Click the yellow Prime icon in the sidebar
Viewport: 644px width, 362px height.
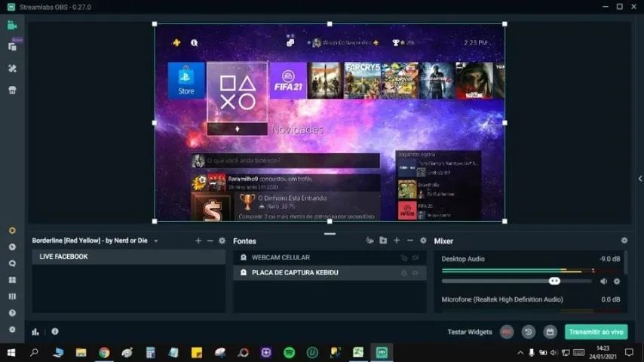pyautogui.click(x=12, y=231)
